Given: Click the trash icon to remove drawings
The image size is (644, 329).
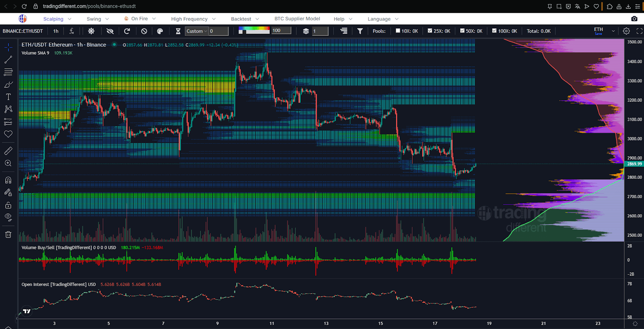Looking at the screenshot, I should pos(8,234).
